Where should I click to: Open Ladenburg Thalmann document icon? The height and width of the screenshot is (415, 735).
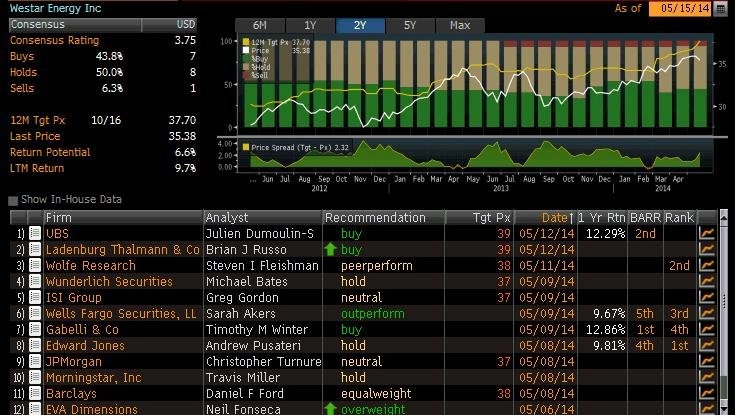[35, 249]
